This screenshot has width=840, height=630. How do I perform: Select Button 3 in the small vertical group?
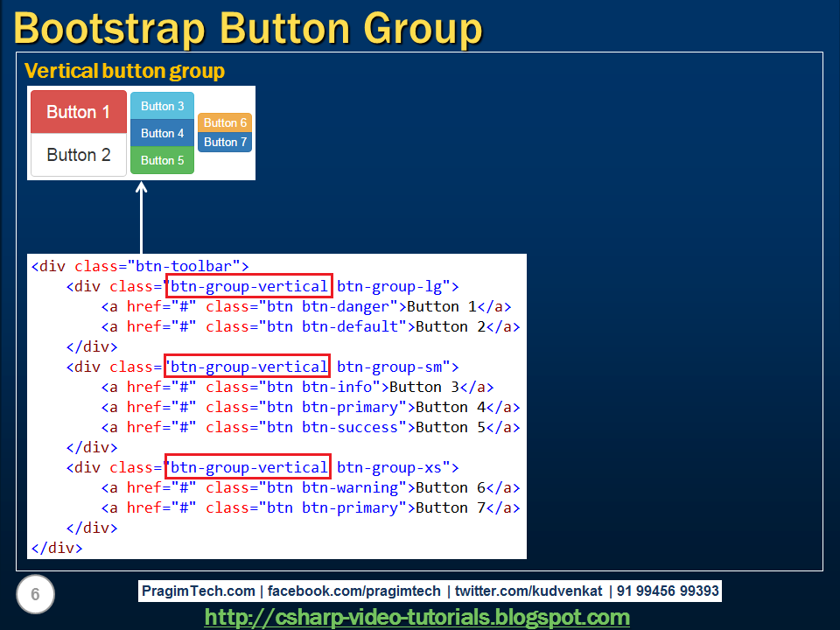click(162, 106)
